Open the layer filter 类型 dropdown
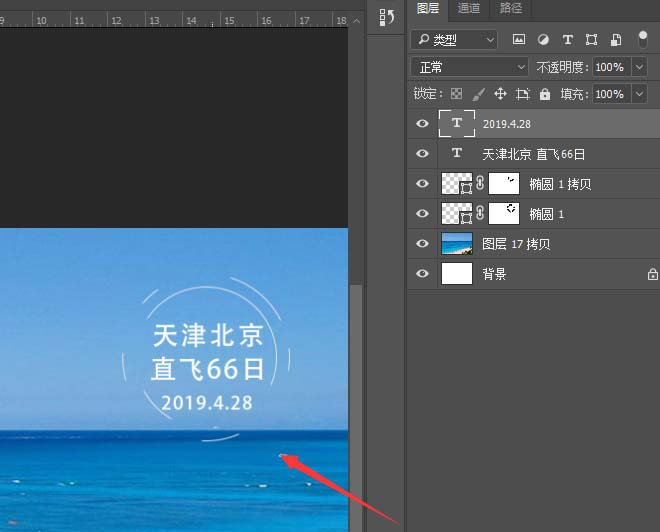Screen dimensions: 660x532 pos(454,40)
